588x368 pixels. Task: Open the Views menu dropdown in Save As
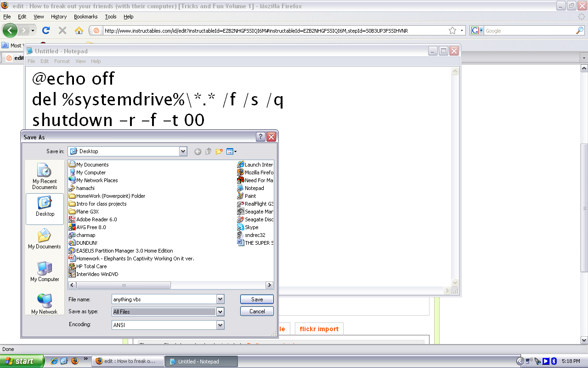point(232,151)
